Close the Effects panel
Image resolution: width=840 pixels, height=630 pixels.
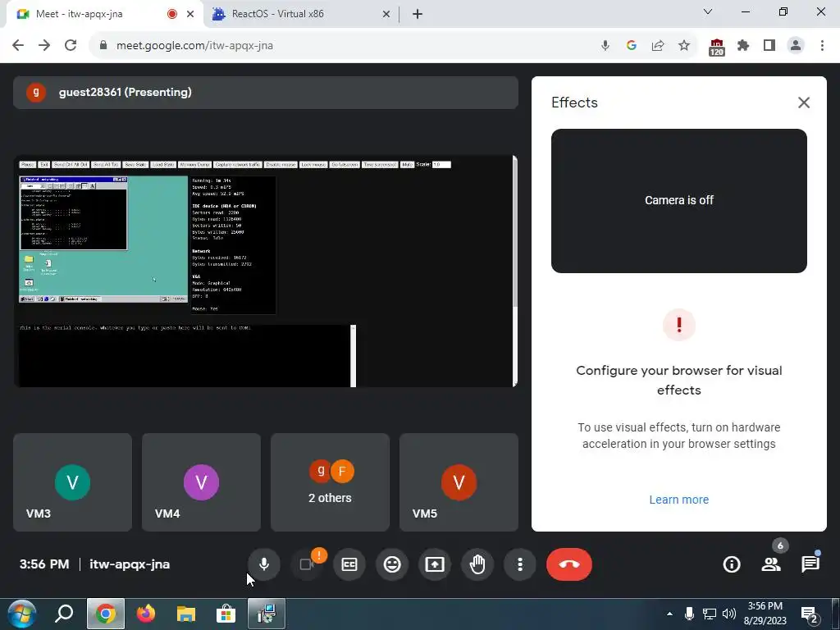(804, 103)
